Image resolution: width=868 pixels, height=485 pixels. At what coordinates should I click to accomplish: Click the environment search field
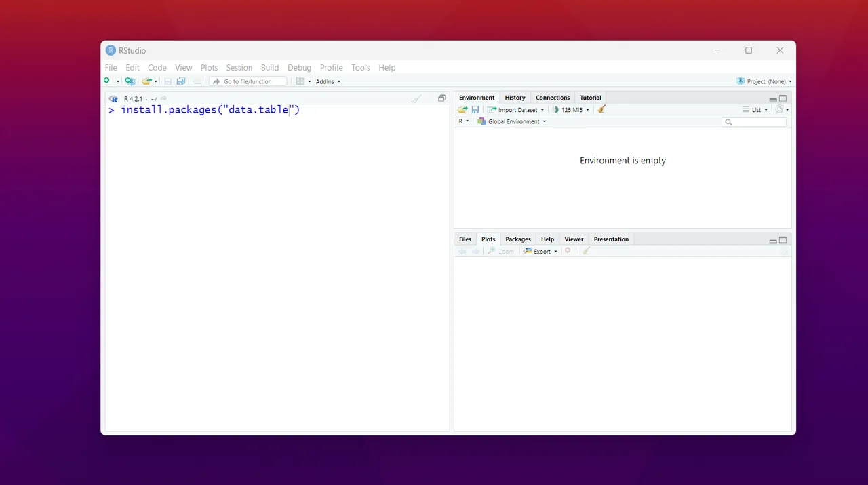754,122
